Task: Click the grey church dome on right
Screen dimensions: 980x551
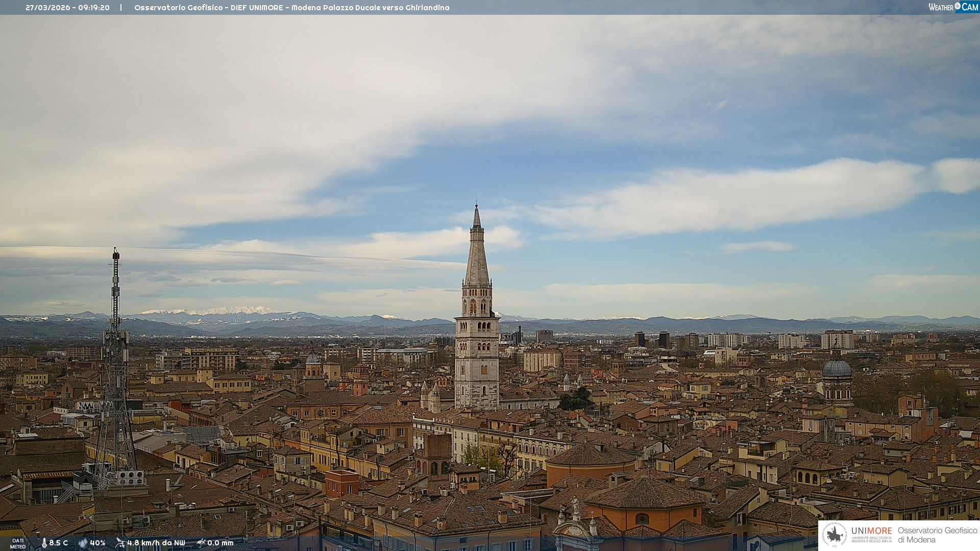Action: [x=837, y=368]
